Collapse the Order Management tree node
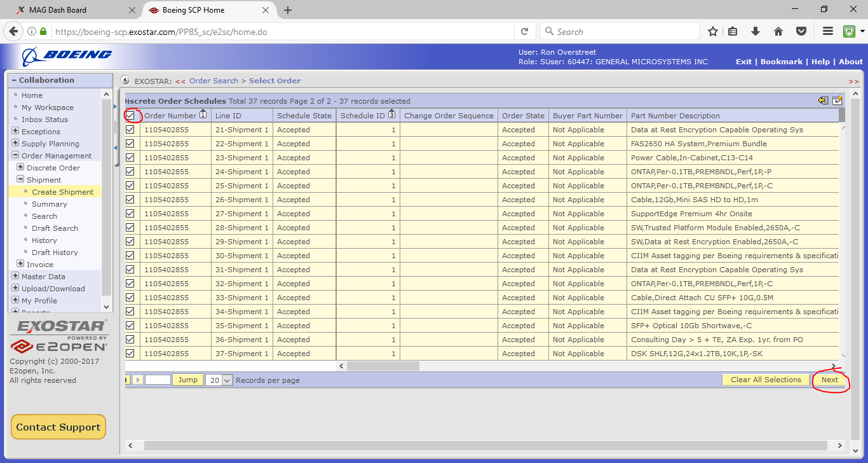The width and height of the screenshot is (868, 463). (15, 155)
